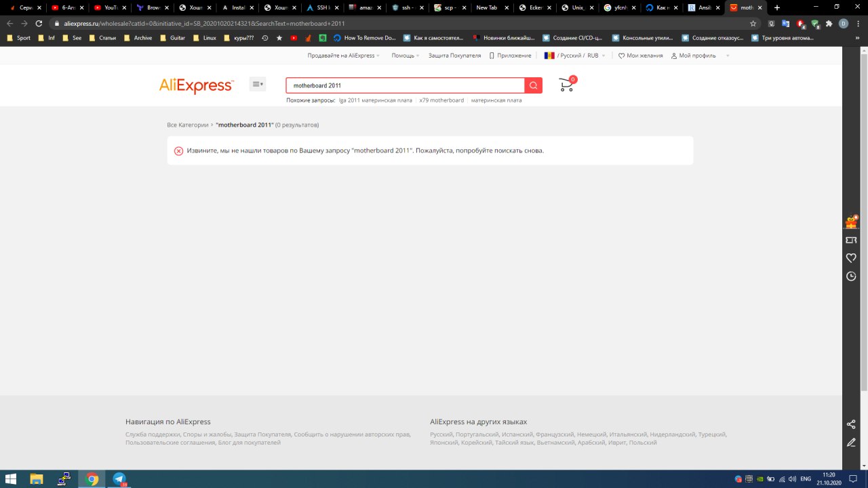Open the 'Португальский' language footer link
The height and width of the screenshot is (488, 868).
click(x=477, y=434)
